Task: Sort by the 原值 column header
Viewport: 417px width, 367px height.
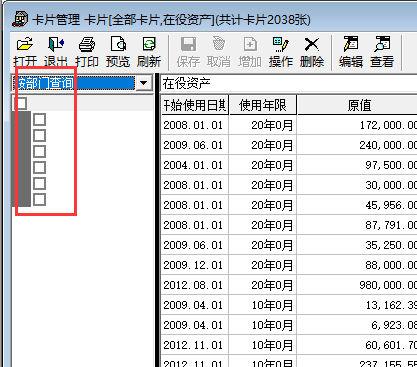Action: tap(357, 105)
